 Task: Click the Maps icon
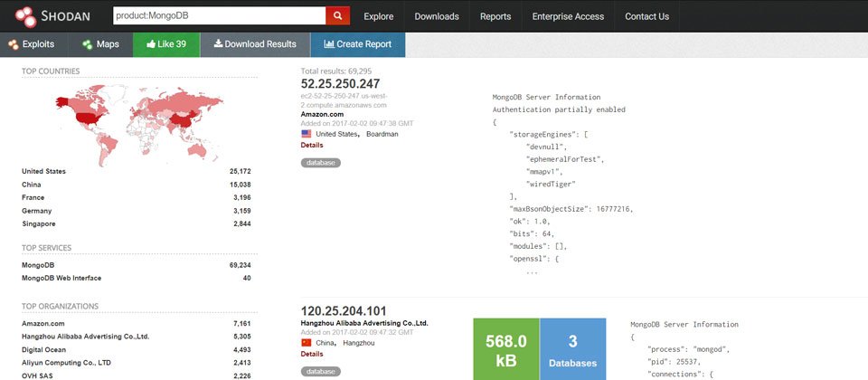click(x=88, y=44)
